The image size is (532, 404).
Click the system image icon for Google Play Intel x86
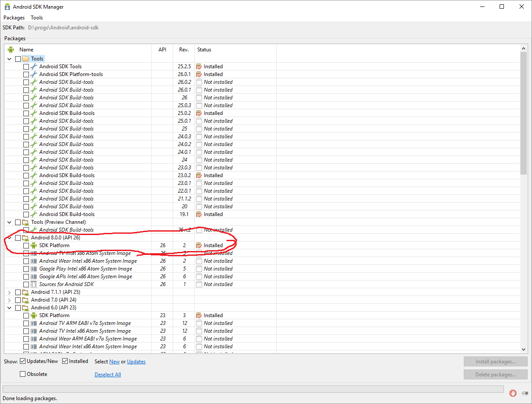pos(34,268)
